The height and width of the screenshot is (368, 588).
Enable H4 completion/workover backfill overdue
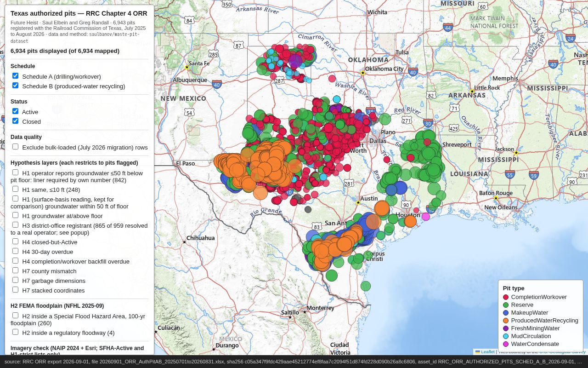pos(16,260)
